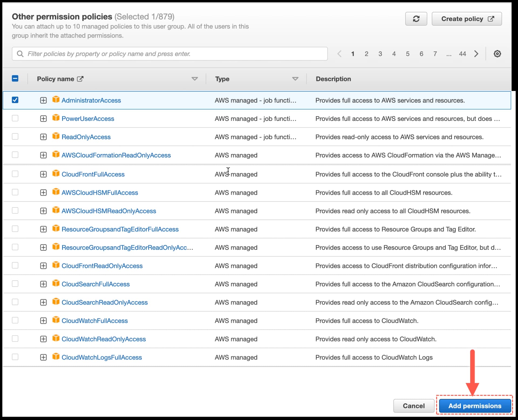Check the ResourceGroupsandTagEditorFullAccess policy
Image resolution: width=518 pixels, height=420 pixels.
(15, 229)
